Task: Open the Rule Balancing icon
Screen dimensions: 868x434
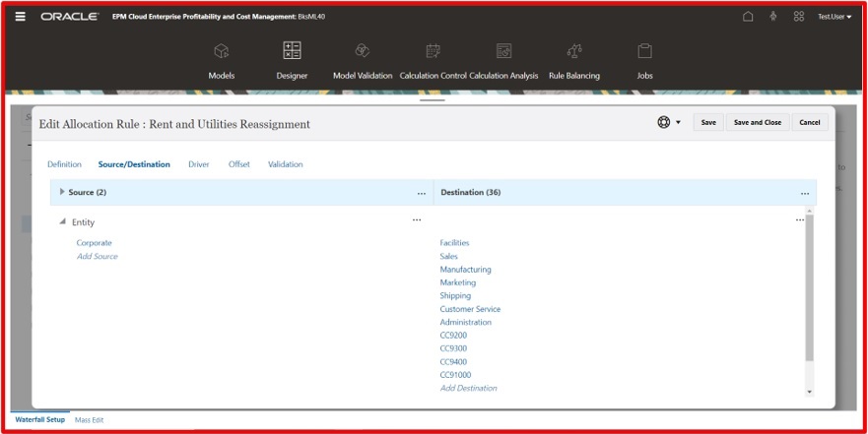Action: (574, 51)
